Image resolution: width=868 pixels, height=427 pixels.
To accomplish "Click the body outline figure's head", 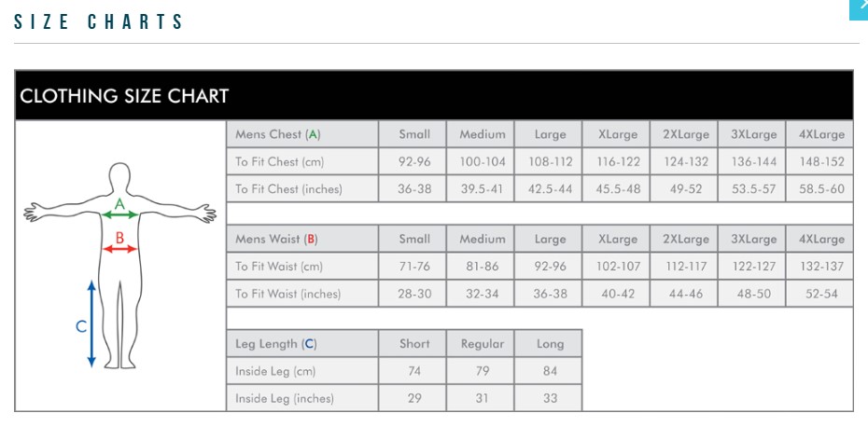I will (x=119, y=178).
